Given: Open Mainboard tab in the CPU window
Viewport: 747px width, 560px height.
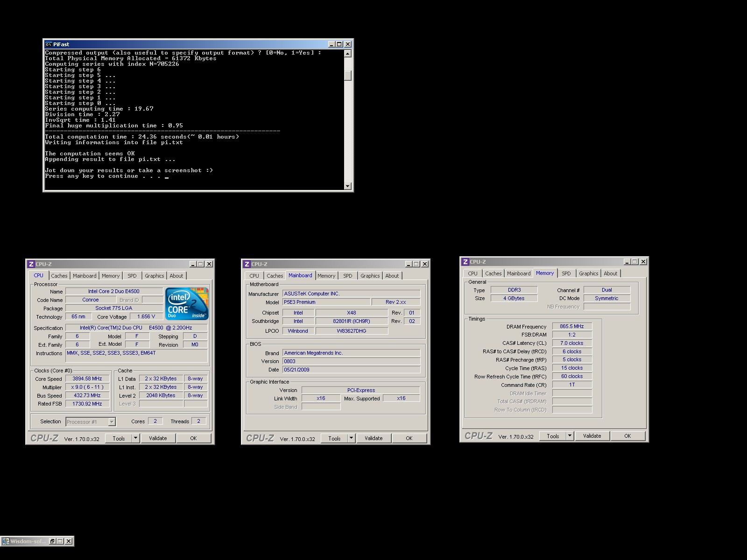Looking at the screenshot, I should (85, 276).
